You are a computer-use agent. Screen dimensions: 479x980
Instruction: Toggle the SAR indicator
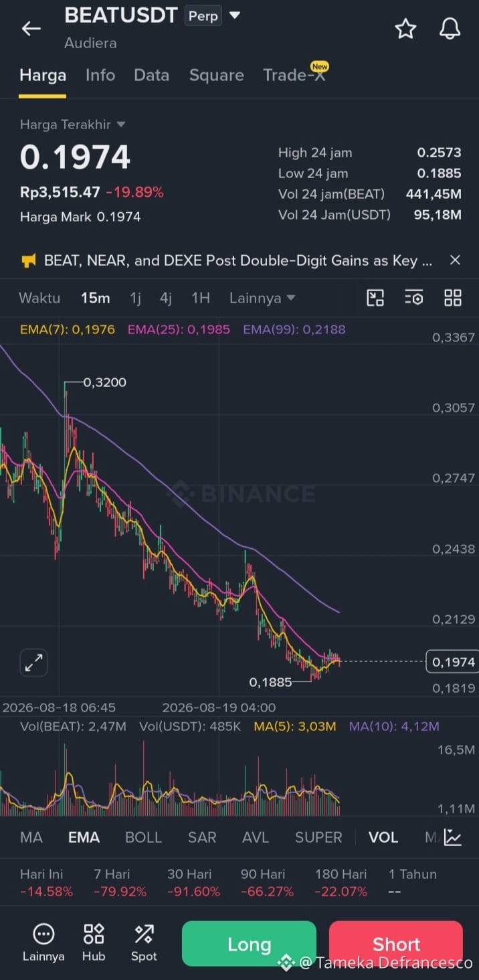202,837
